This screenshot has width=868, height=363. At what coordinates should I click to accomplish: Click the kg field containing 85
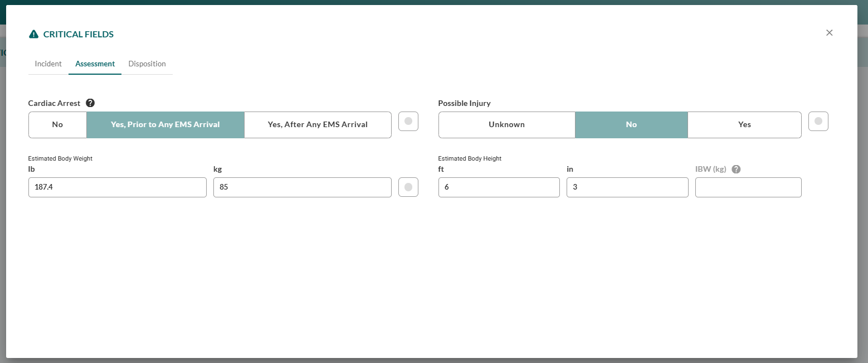(302, 187)
